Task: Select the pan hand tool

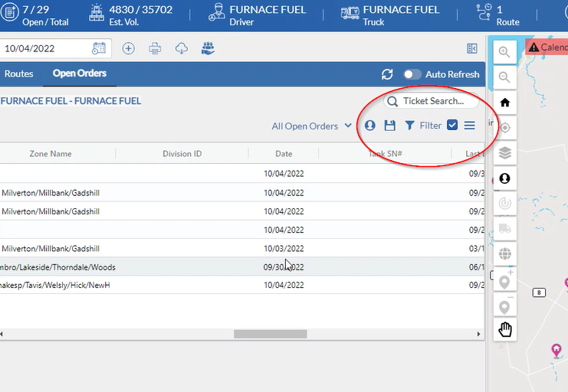Action: (x=504, y=329)
